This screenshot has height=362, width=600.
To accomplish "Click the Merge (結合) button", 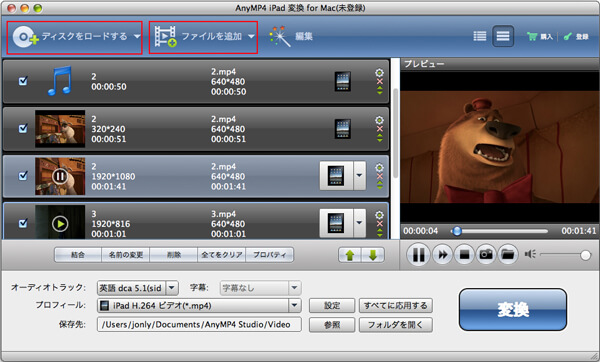I will tap(78, 255).
